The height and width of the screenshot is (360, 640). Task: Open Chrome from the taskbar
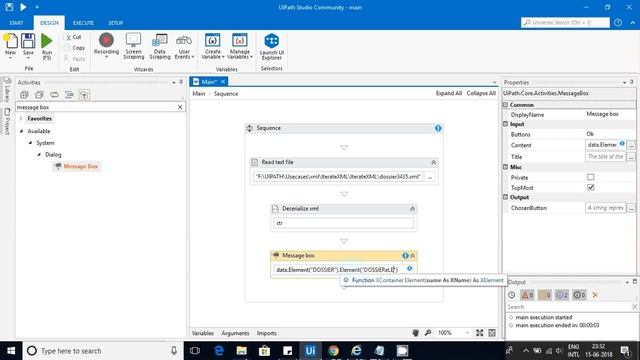point(333,351)
